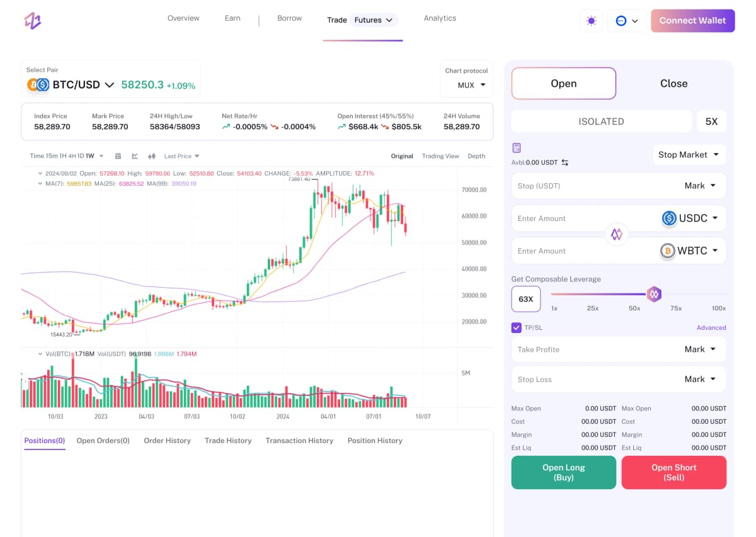
Task: Click the leverage slider handle
Action: coord(654,293)
